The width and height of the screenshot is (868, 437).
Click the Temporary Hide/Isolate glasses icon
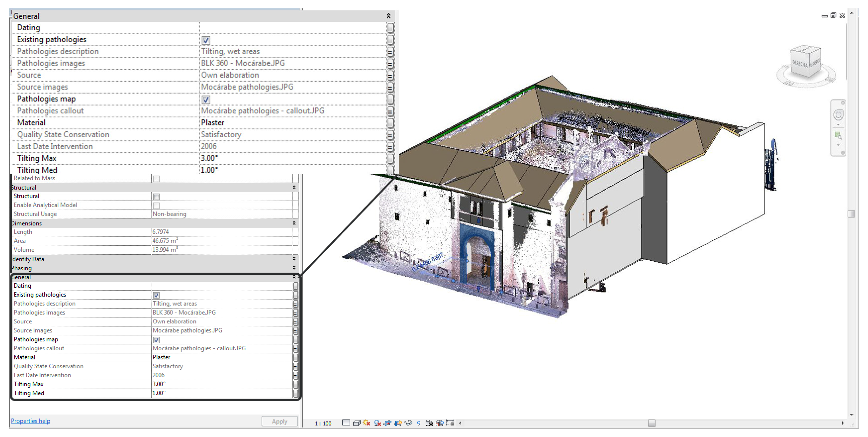coord(408,423)
